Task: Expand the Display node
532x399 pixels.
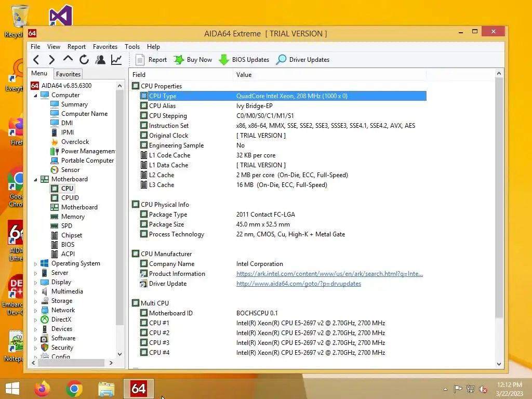Action: point(36,282)
